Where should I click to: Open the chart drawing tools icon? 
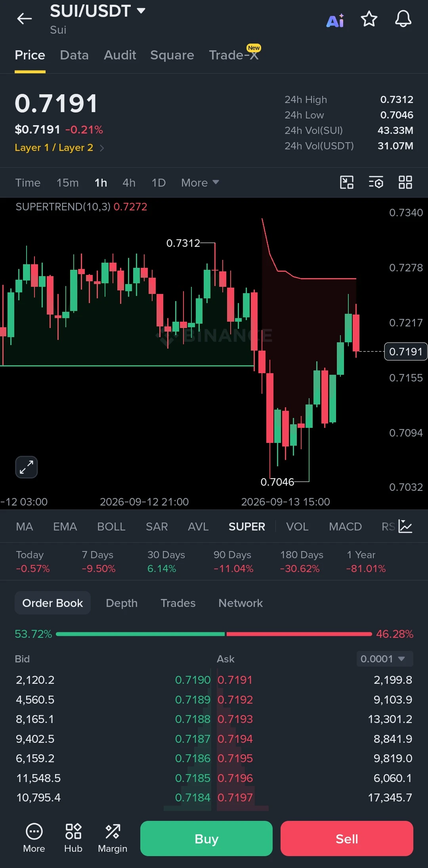347,182
